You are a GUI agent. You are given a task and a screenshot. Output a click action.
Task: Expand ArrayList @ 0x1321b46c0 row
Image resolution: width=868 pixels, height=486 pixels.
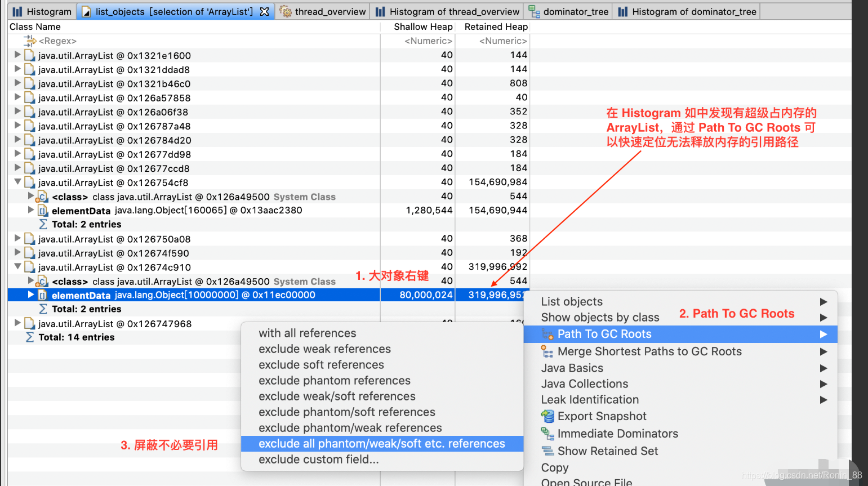[17, 83]
